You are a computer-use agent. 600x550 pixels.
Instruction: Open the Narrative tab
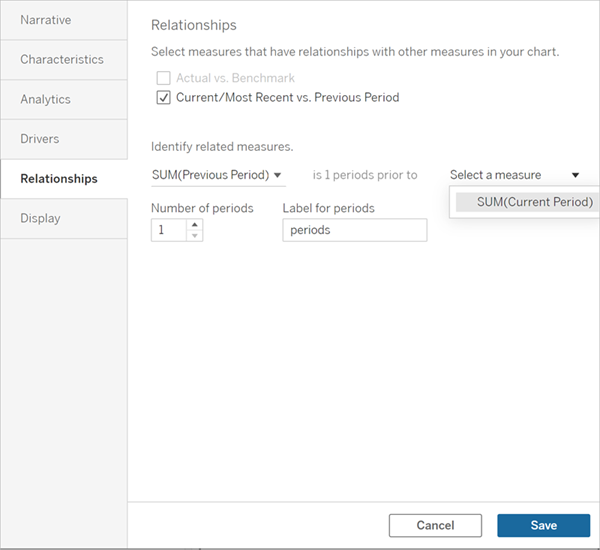(x=45, y=20)
